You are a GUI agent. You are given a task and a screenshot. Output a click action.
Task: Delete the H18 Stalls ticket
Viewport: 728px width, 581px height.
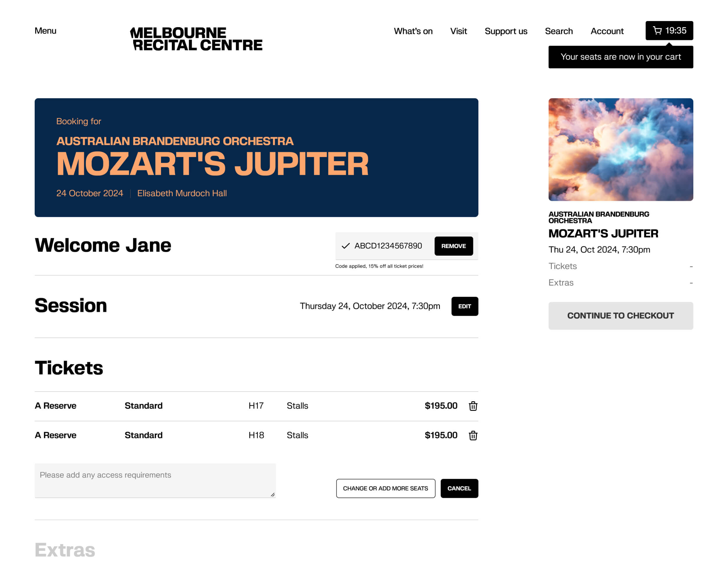coord(473,435)
